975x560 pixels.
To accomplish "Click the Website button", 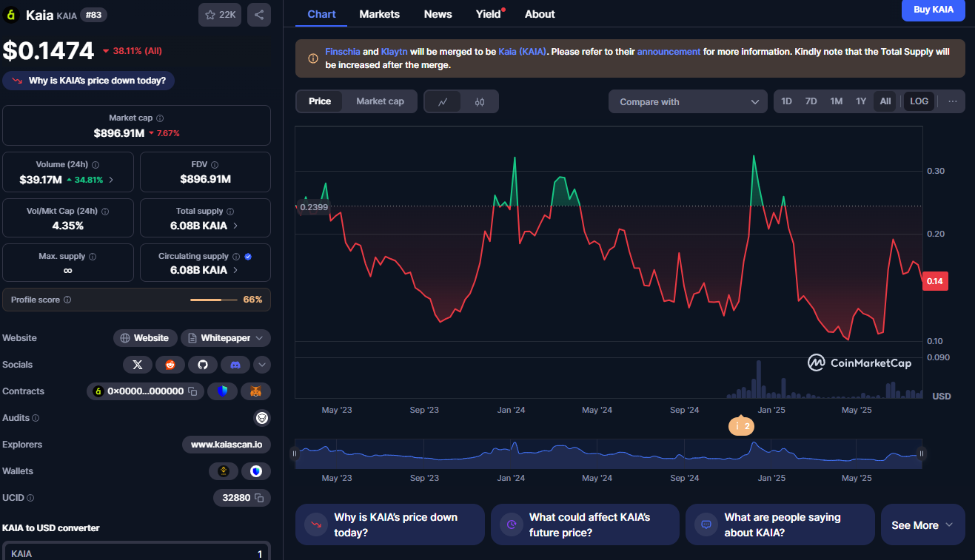I will point(145,338).
